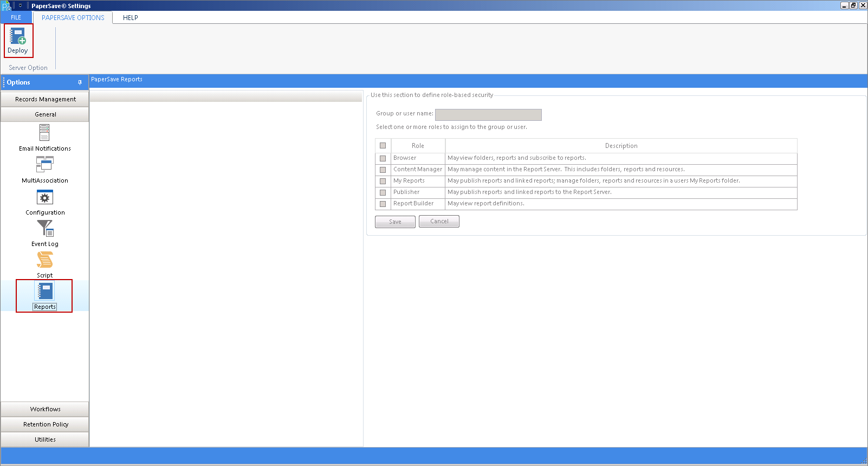Viewport: 868px width, 466px height.
Task: Check the Publisher role checkbox
Action: point(383,192)
